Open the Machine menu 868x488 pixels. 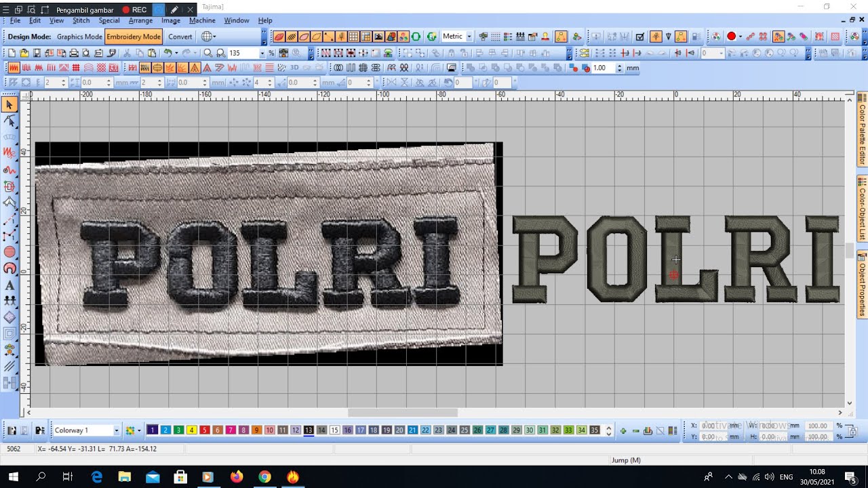[x=202, y=20]
